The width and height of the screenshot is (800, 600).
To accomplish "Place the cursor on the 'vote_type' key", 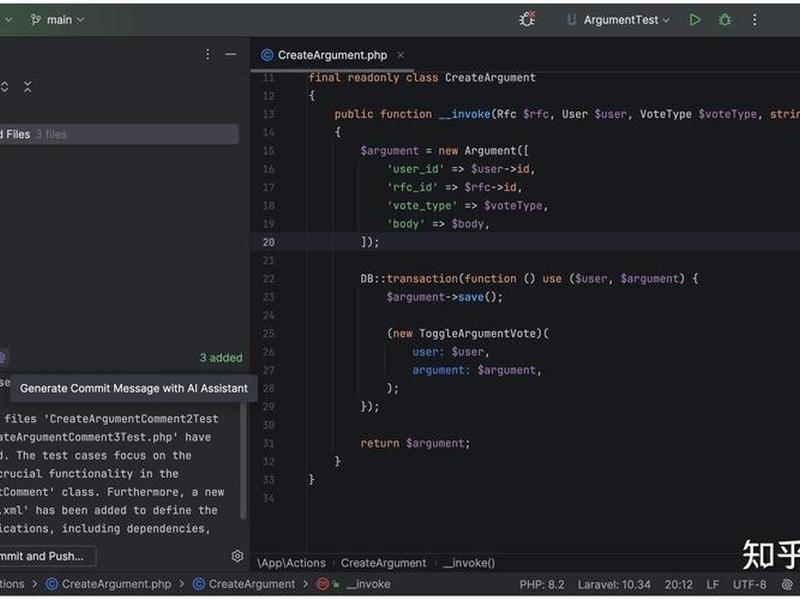I will (x=422, y=206).
